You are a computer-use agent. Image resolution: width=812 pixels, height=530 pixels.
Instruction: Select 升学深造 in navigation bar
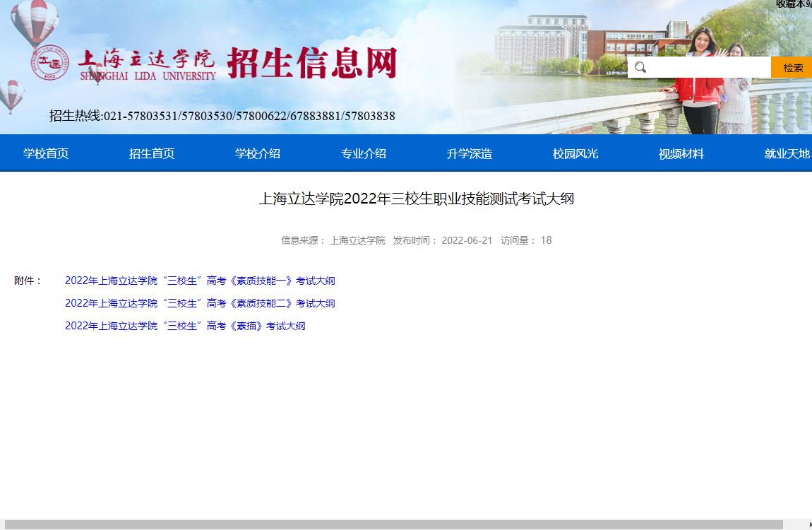tap(469, 153)
